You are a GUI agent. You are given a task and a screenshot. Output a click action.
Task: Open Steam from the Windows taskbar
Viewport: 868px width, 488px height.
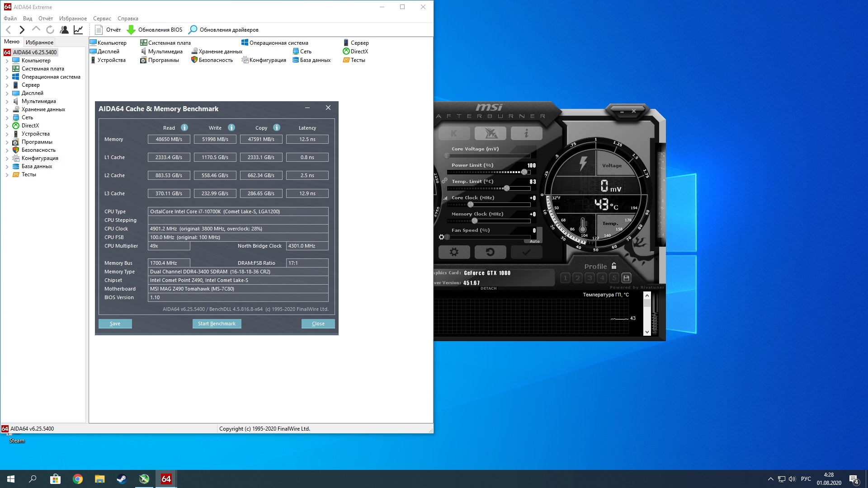pos(122,479)
